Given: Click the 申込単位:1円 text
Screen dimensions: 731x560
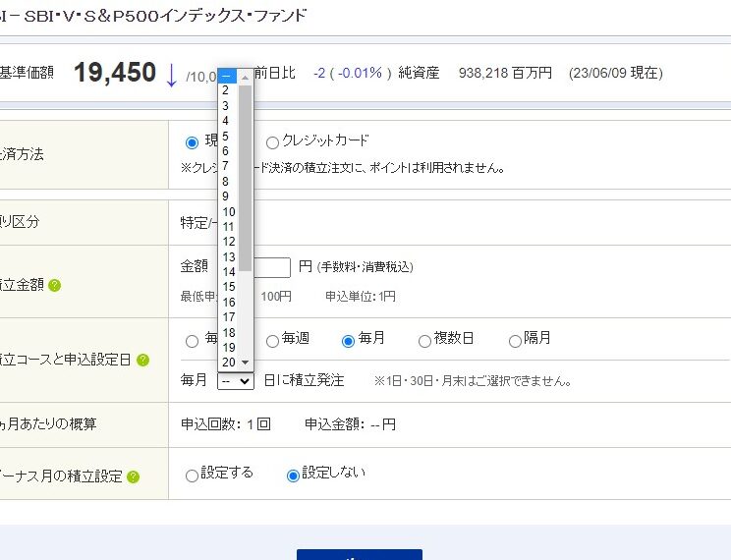Looking at the screenshot, I should 361,296.
